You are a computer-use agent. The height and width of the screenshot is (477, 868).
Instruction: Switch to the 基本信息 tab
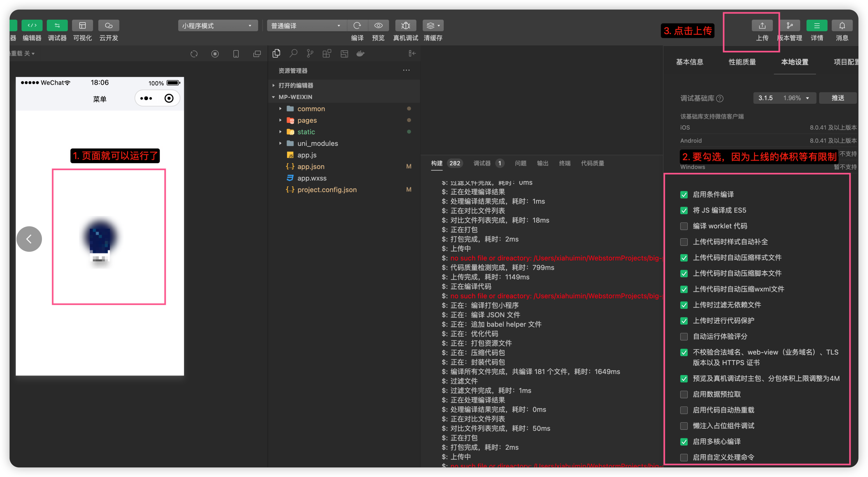(690, 62)
